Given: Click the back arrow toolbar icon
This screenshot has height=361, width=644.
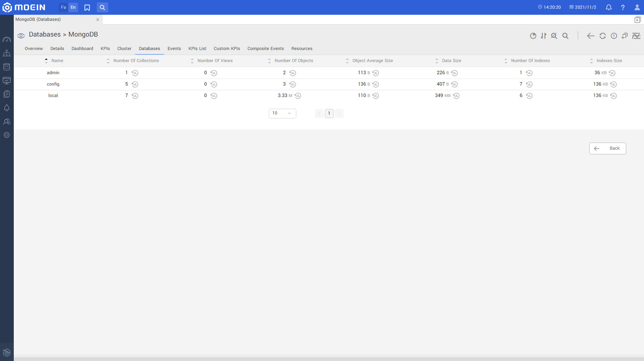Looking at the screenshot, I should tap(591, 36).
